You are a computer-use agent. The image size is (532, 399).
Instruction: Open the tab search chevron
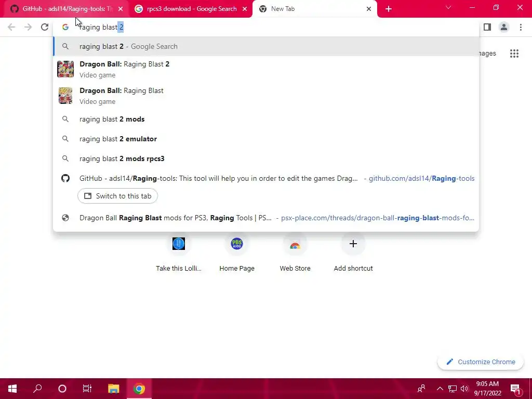point(448,7)
